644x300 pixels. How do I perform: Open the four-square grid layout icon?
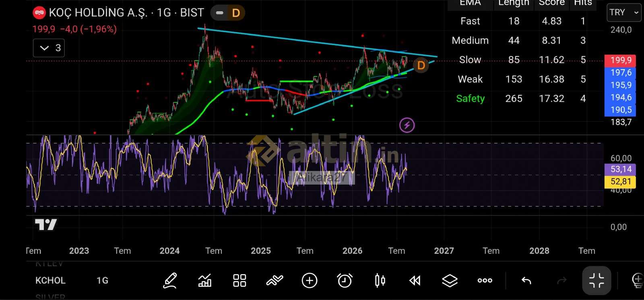(239, 280)
